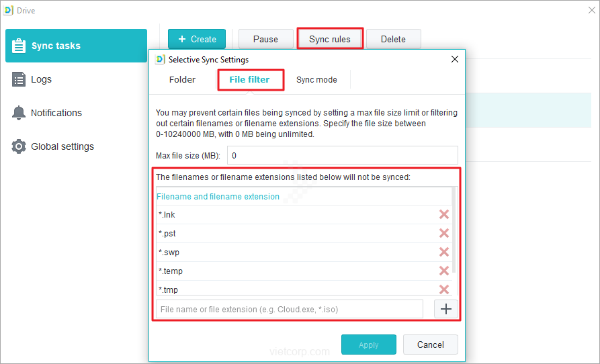Open Logs from the sidebar
Image resolution: width=600 pixels, height=364 pixels.
coord(41,79)
